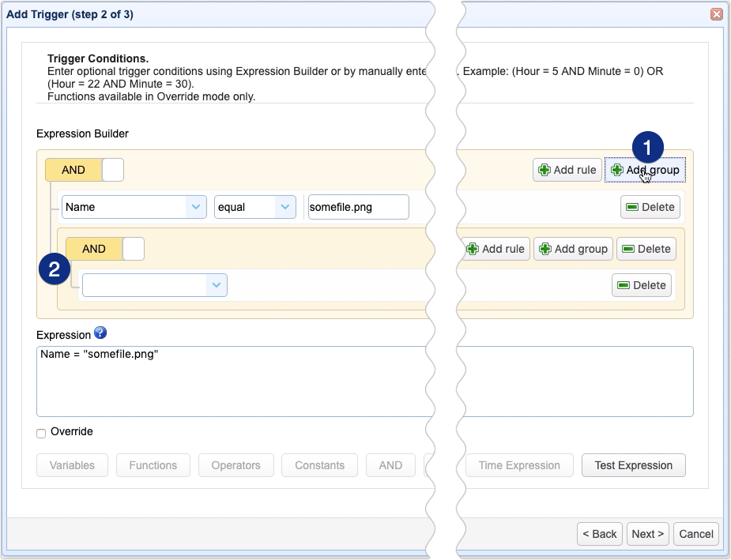Click the somefile.png value input field
The image size is (731, 560).
(358, 206)
